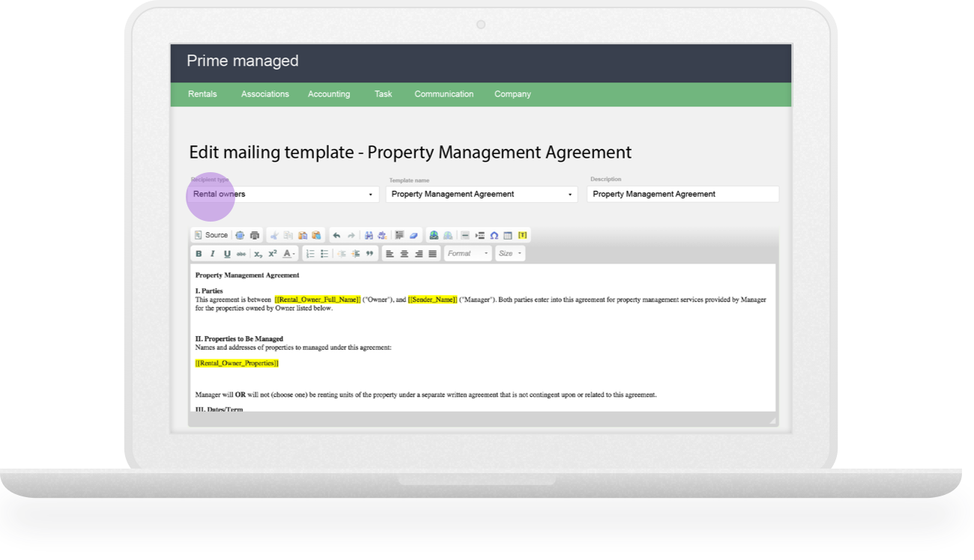This screenshot has height=560, width=974.
Task: Enable strikethrough text formatting
Action: [241, 253]
